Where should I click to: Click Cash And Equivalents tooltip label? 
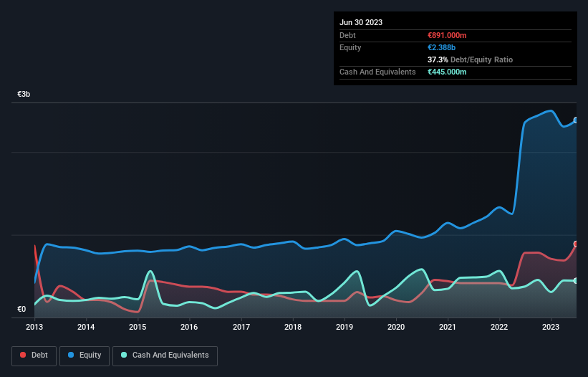coord(377,72)
